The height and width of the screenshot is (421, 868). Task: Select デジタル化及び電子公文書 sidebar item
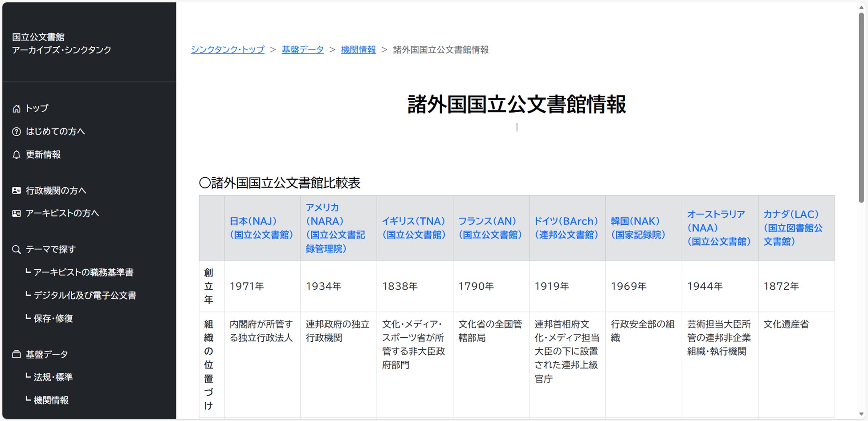pos(85,296)
